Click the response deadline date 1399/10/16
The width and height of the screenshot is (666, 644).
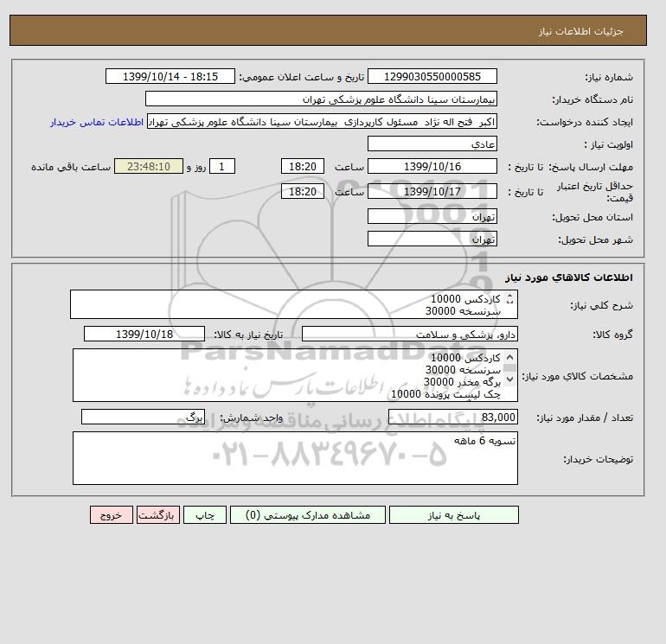pyautogui.click(x=432, y=167)
